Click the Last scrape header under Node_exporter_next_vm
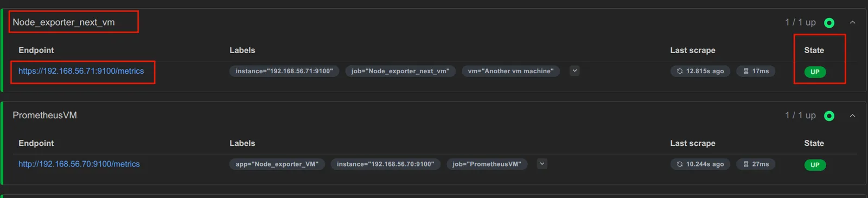Image resolution: width=868 pixels, height=198 pixels. coord(693,50)
